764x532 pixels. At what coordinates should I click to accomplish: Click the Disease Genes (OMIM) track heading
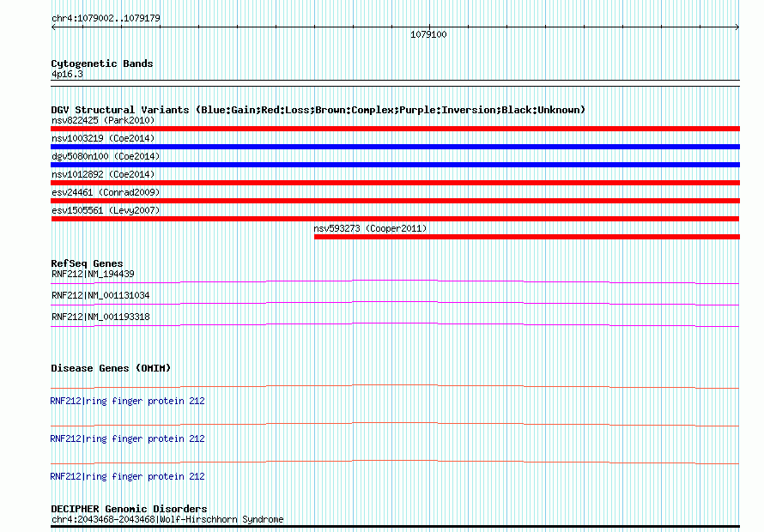[x=111, y=368]
